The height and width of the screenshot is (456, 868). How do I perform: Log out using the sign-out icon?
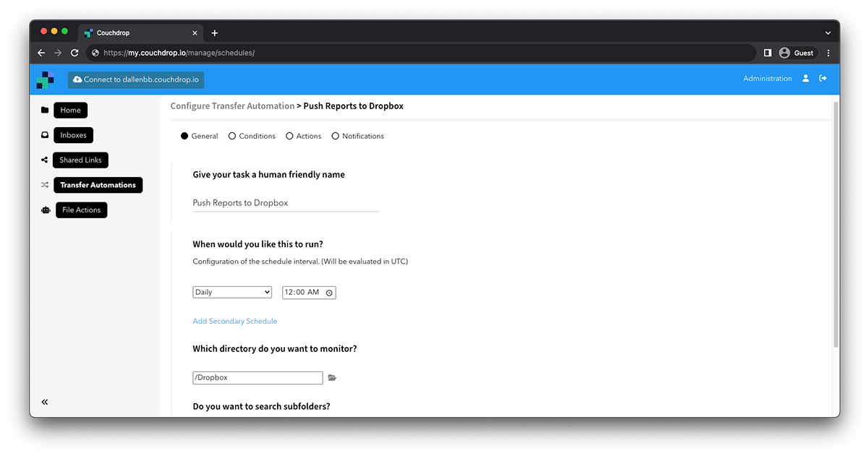pos(823,78)
